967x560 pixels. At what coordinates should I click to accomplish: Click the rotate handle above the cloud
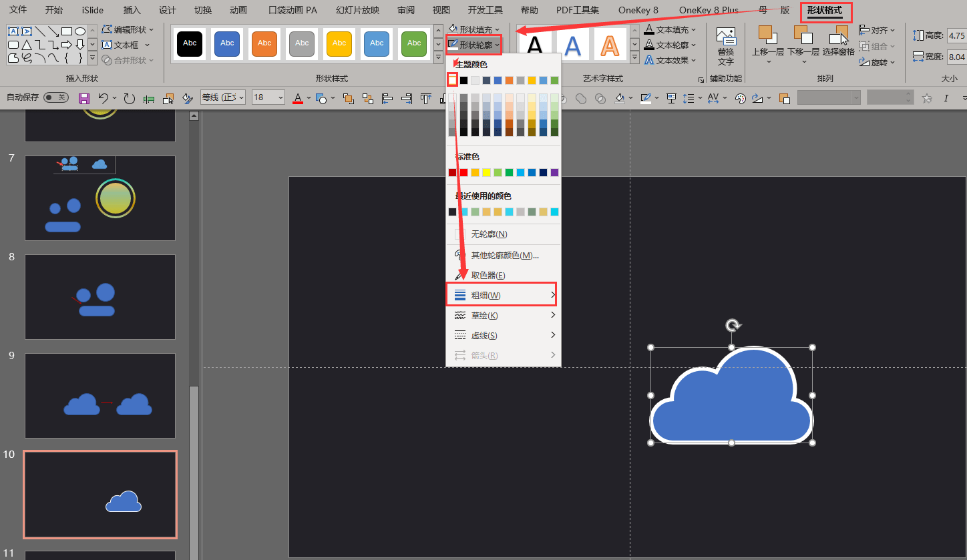pos(733,326)
